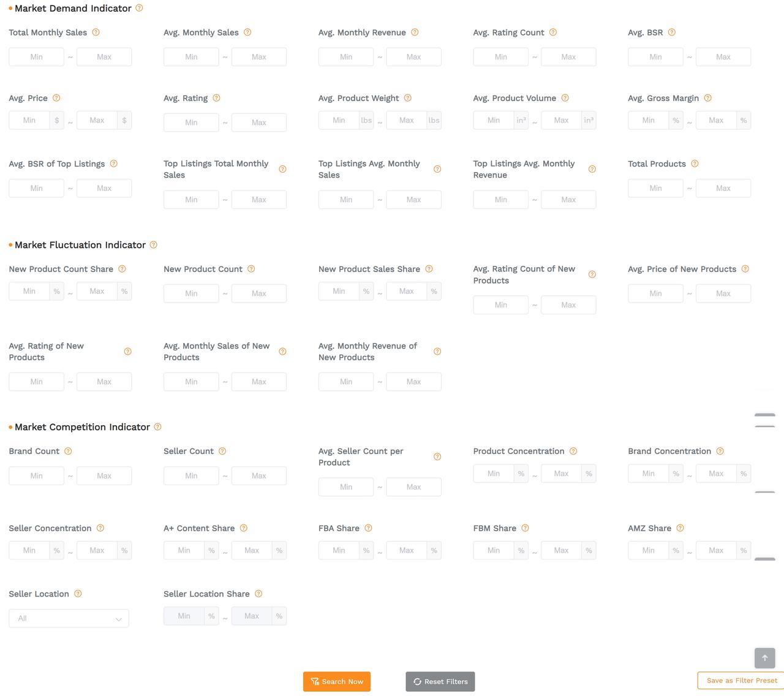The height and width of the screenshot is (696, 784).
Task: Focus Max field of New Product Sales Share
Action: coord(406,291)
